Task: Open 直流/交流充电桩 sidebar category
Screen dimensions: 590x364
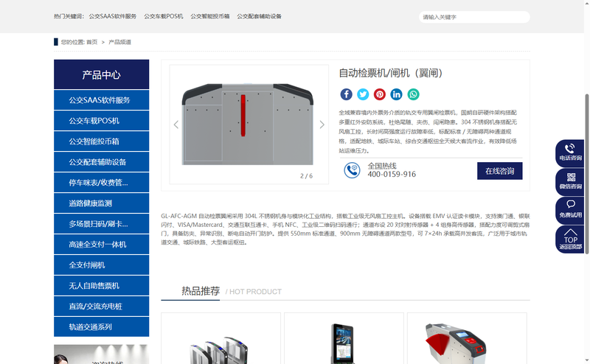Action: click(101, 307)
